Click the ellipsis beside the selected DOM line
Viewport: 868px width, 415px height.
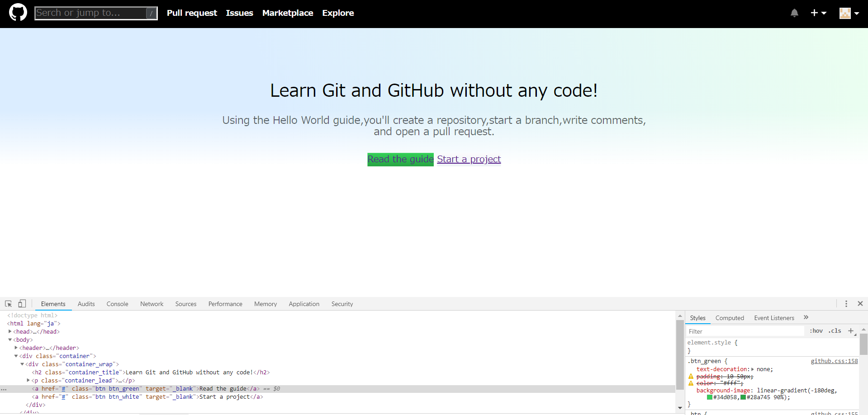click(4, 389)
